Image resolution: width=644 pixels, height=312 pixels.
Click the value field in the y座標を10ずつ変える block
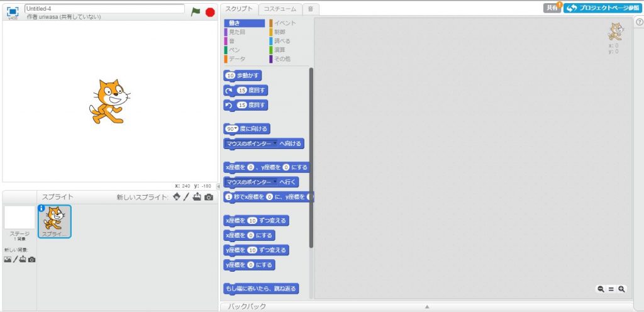coord(252,250)
